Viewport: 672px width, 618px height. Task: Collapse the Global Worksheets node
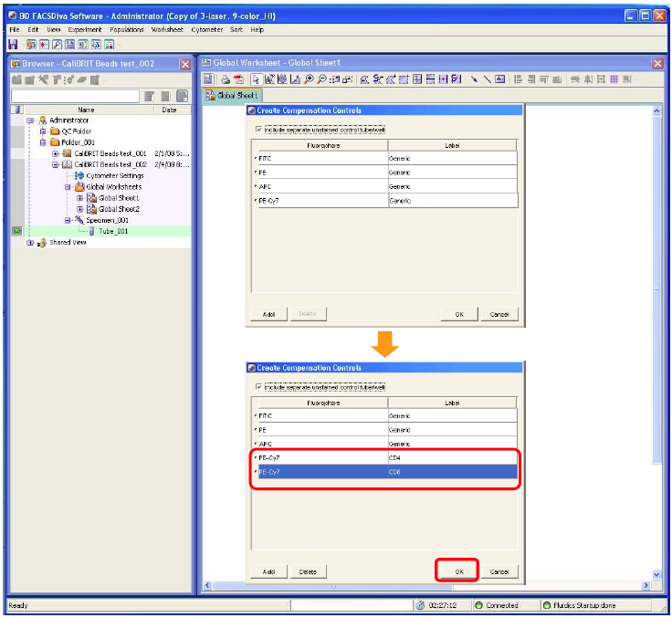[68, 187]
